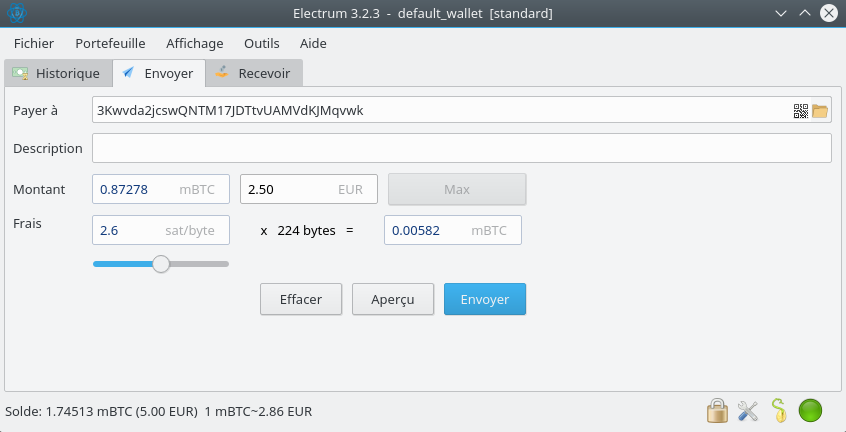This screenshot has height=432, width=846.
Task: Click the QR code scanner icon
Action: tap(801, 111)
